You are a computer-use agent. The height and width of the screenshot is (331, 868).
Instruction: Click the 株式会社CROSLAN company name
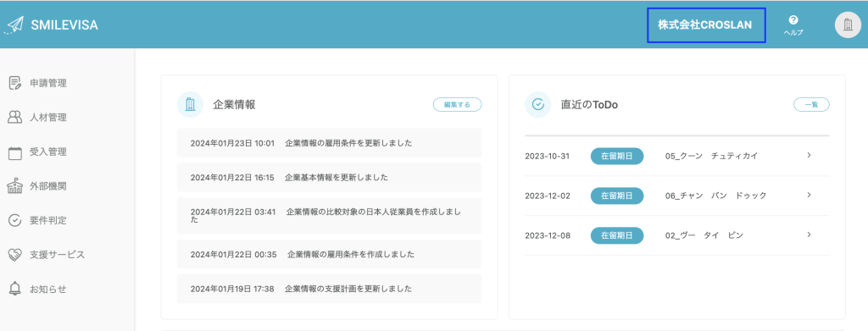point(704,25)
